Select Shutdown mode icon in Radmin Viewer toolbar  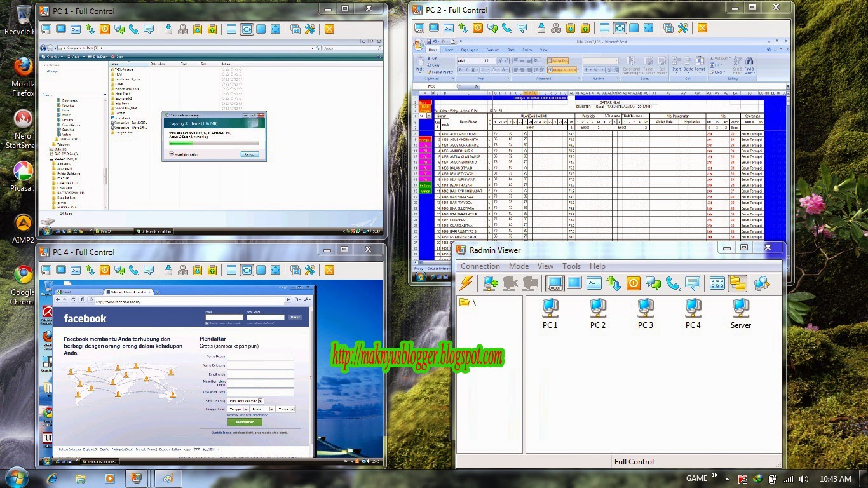633,283
